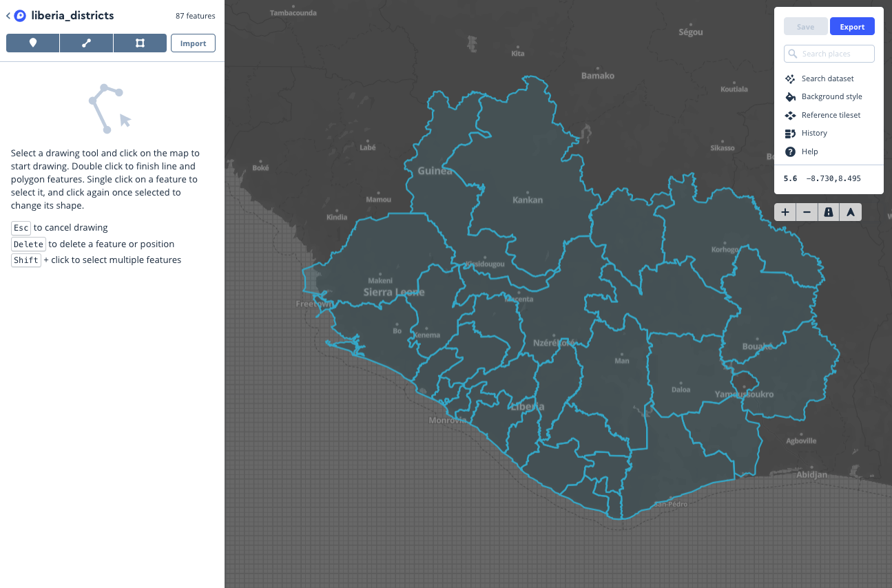Zoom in with the plus button
Screen dimensions: 892x588
(x=785, y=213)
